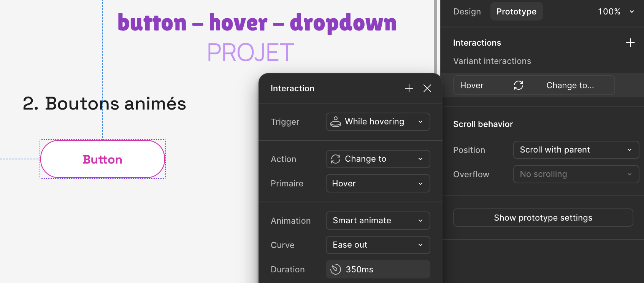The height and width of the screenshot is (283, 644).
Task: Select the Button component on canvas
Action: (x=103, y=159)
